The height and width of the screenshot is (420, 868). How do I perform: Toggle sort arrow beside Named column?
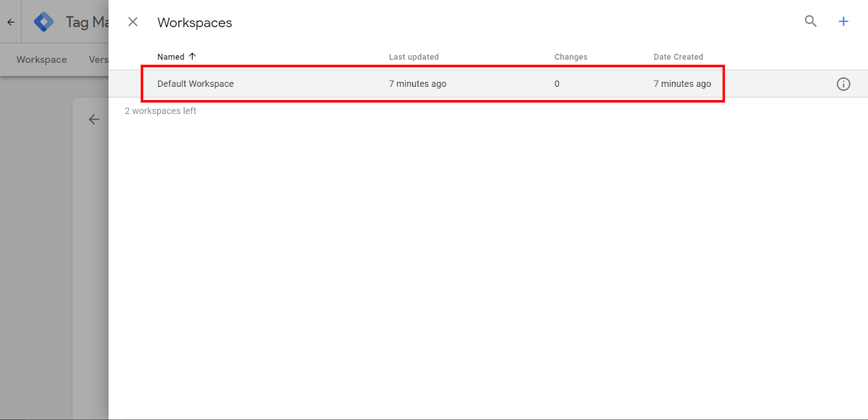click(193, 56)
